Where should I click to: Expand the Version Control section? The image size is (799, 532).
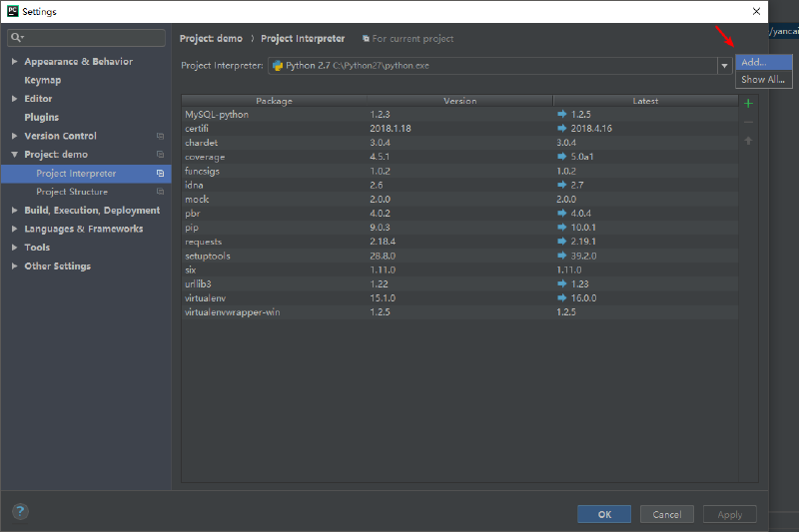pos(14,136)
